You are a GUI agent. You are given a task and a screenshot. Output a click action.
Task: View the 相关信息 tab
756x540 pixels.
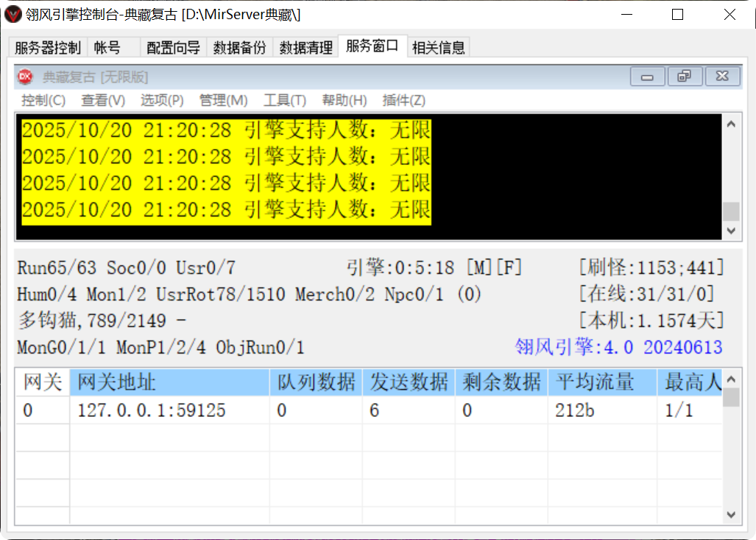tap(438, 46)
